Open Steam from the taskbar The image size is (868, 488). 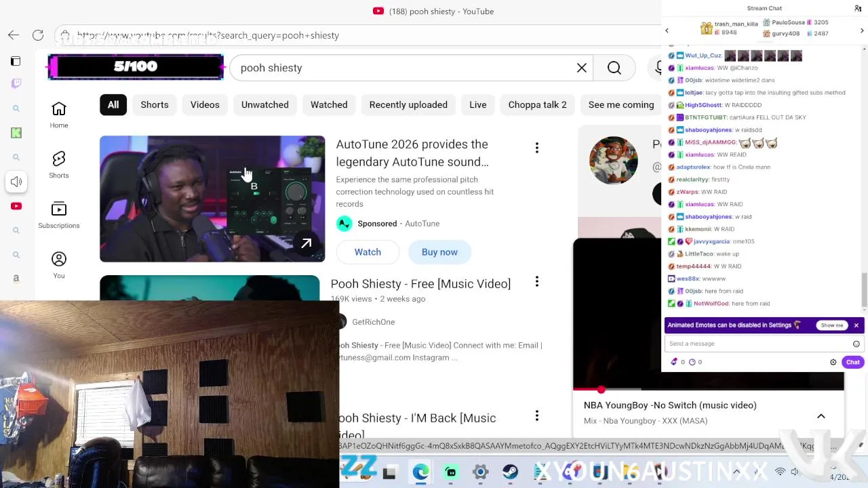(x=510, y=472)
